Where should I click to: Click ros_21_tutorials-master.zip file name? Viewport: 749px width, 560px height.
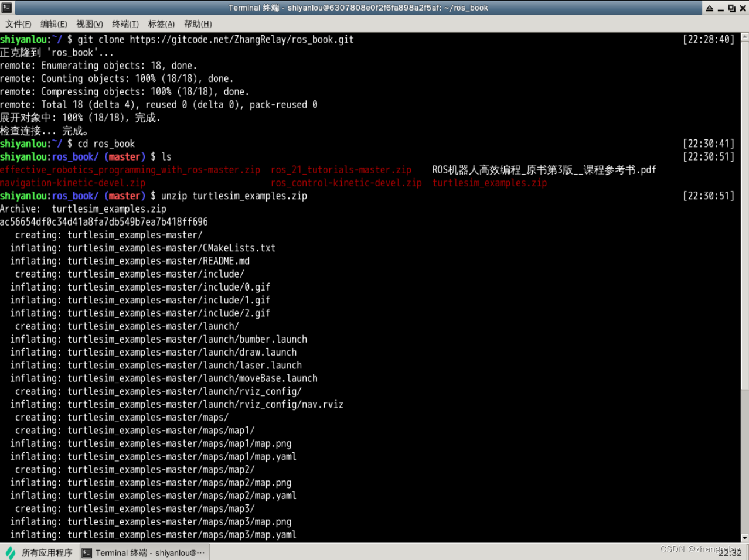point(341,170)
